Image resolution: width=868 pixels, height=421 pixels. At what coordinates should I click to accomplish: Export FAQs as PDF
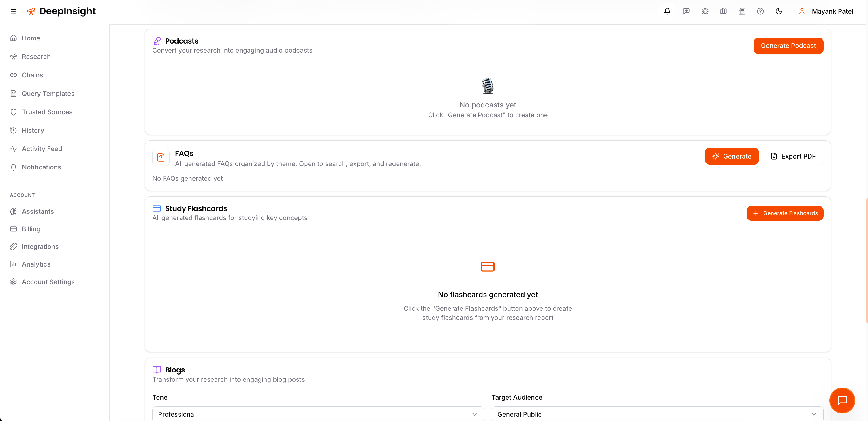[x=793, y=156]
